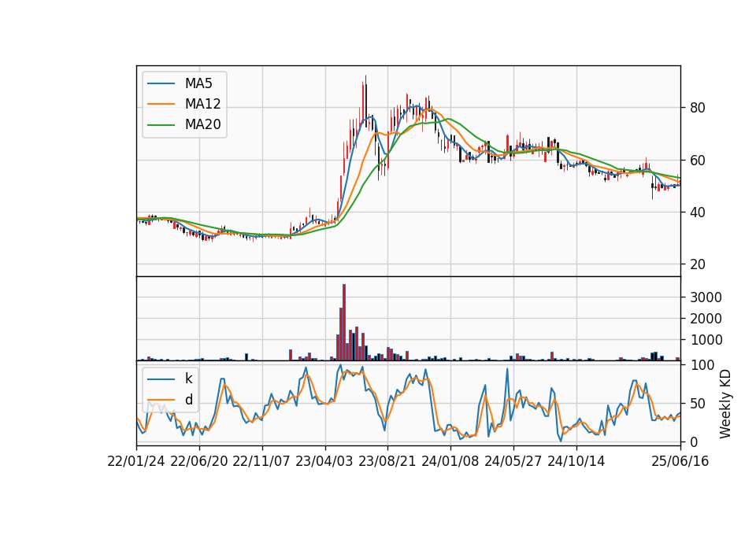Click the orange MA12 legend line sample

(x=161, y=104)
